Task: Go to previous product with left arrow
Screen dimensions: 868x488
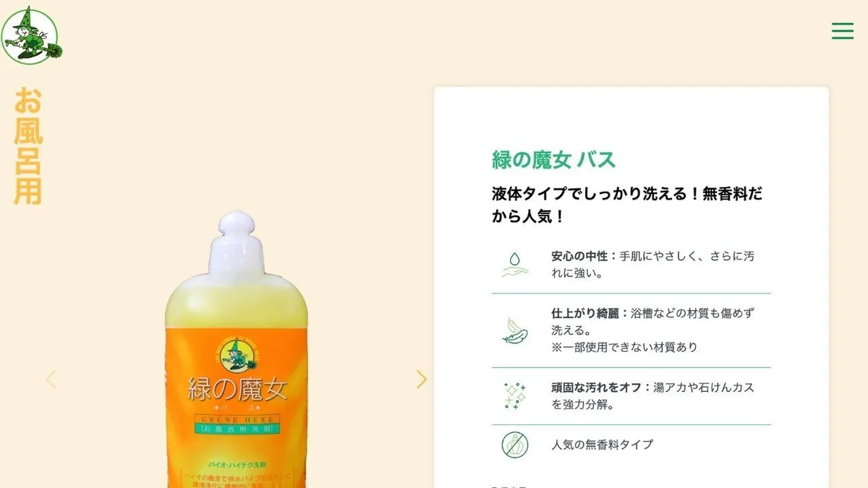Action: point(51,380)
